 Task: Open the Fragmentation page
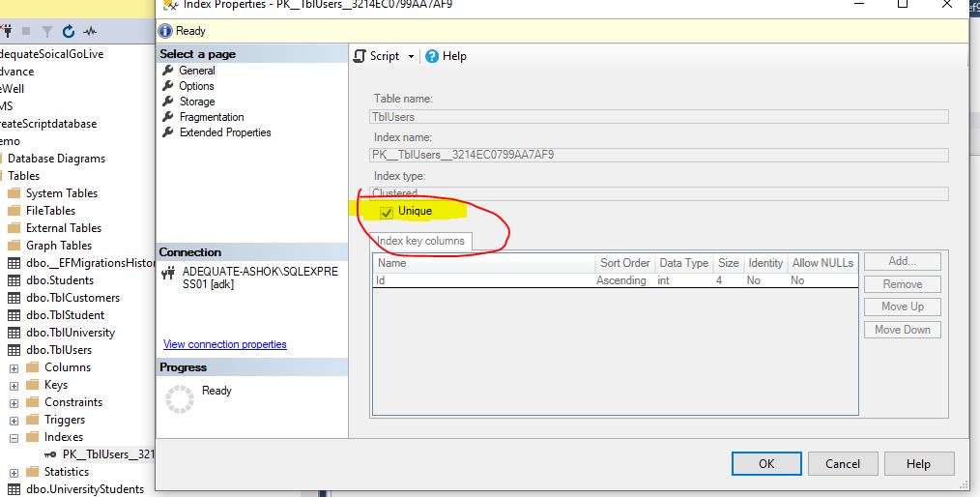point(212,117)
